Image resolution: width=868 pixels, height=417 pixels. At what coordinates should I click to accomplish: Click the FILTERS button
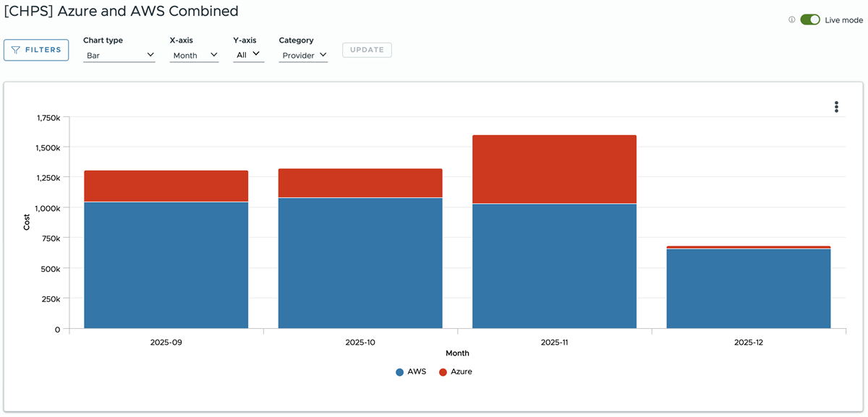(36, 50)
